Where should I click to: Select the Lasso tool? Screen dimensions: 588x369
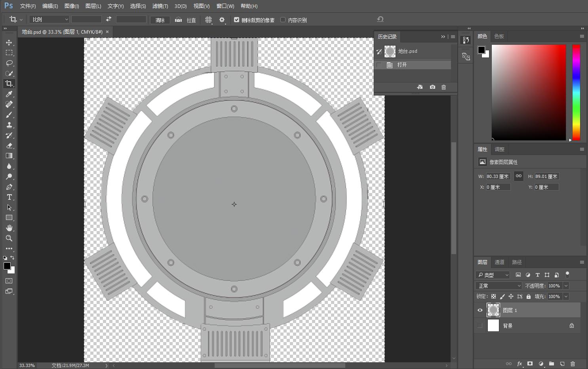[x=9, y=63]
